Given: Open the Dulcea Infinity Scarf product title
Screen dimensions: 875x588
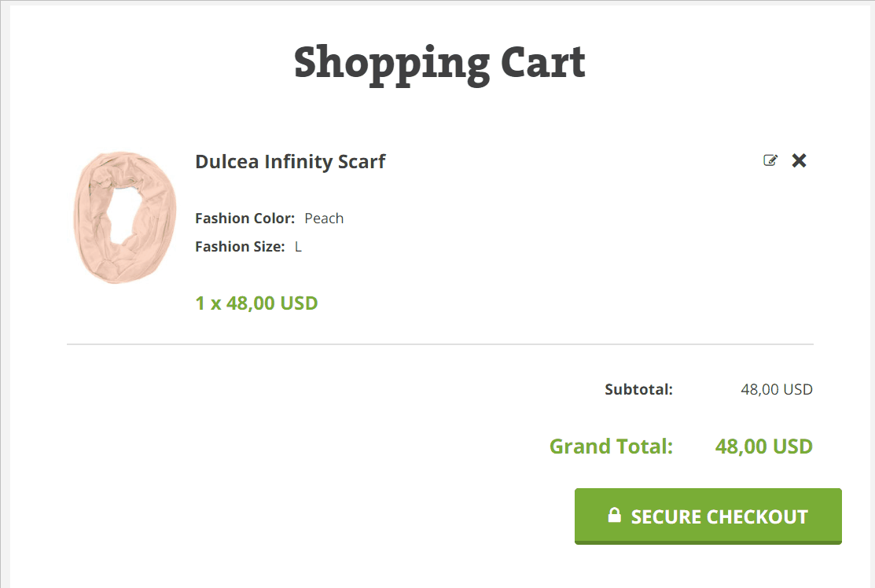Looking at the screenshot, I should (290, 162).
